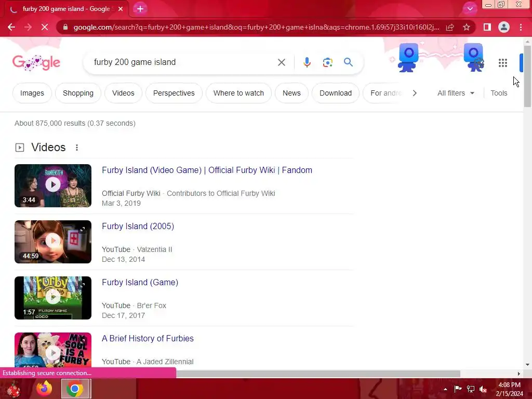Switch to the Videos filter

pos(123,93)
